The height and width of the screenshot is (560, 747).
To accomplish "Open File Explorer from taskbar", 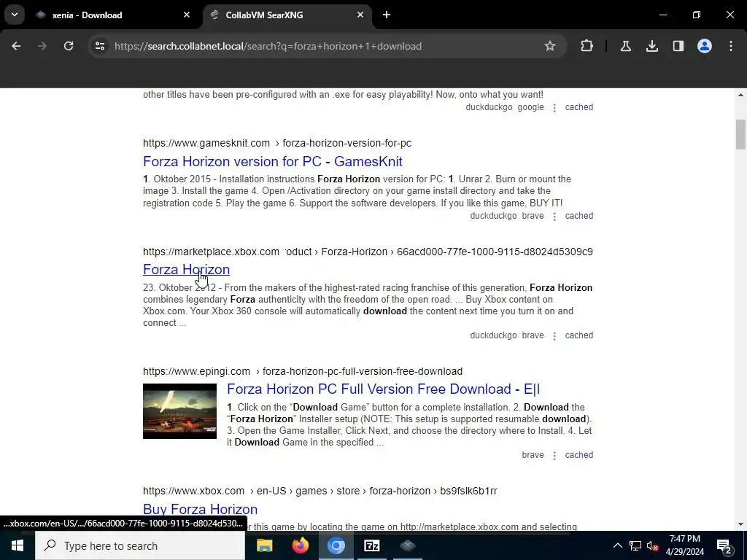I will click(x=264, y=545).
